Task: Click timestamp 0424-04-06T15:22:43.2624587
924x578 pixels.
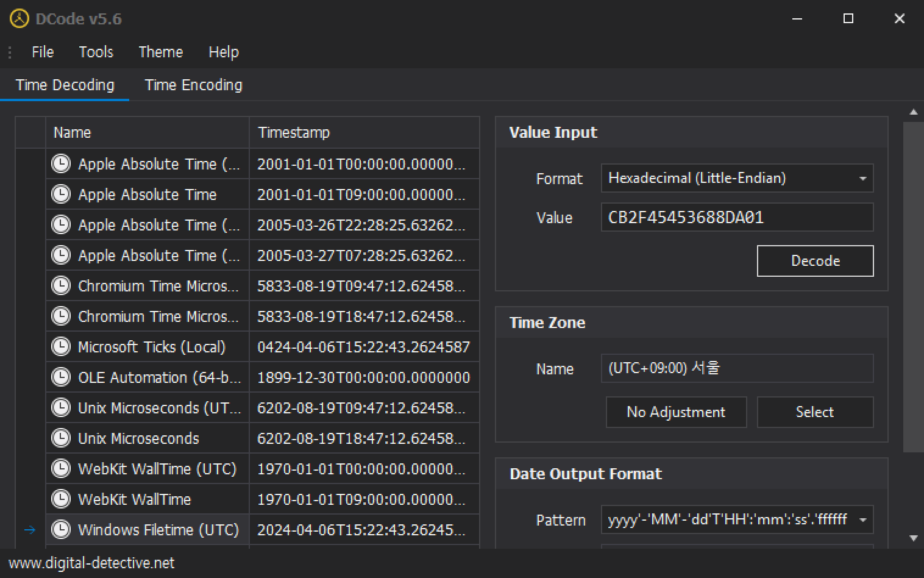Action: [x=364, y=346]
